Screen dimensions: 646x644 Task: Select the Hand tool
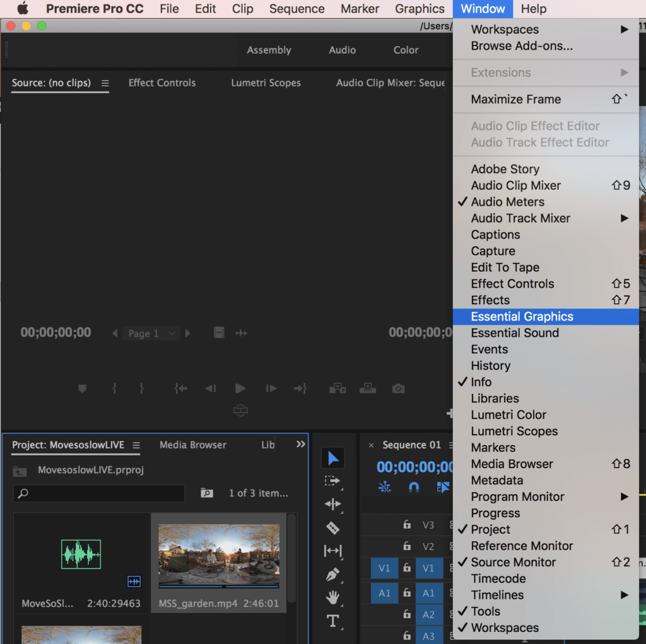click(x=333, y=597)
